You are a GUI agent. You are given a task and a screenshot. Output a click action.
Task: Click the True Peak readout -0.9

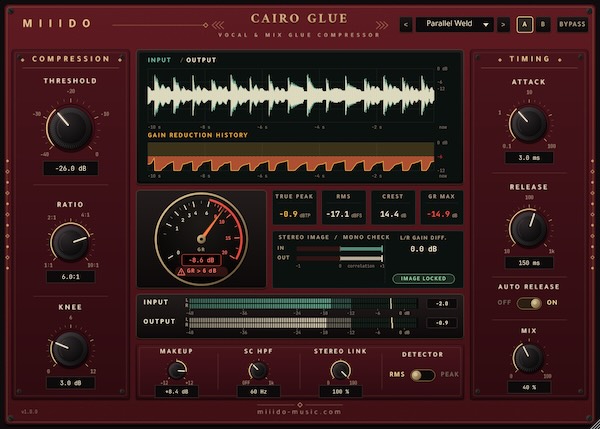[294, 214]
